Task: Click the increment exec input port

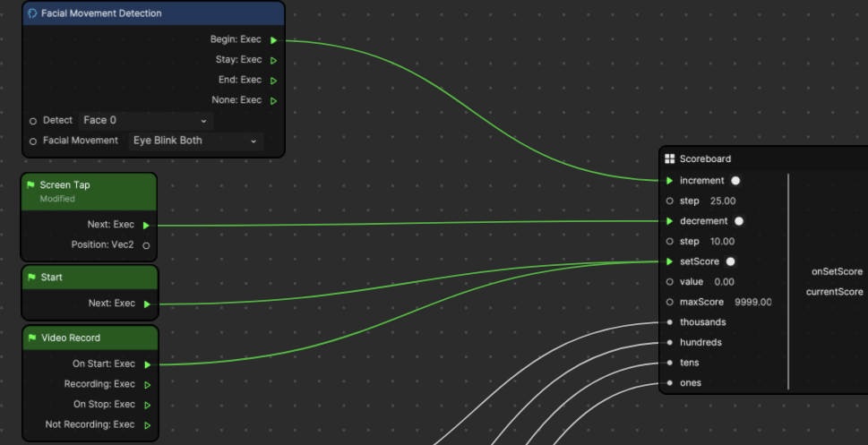Action: coord(670,181)
